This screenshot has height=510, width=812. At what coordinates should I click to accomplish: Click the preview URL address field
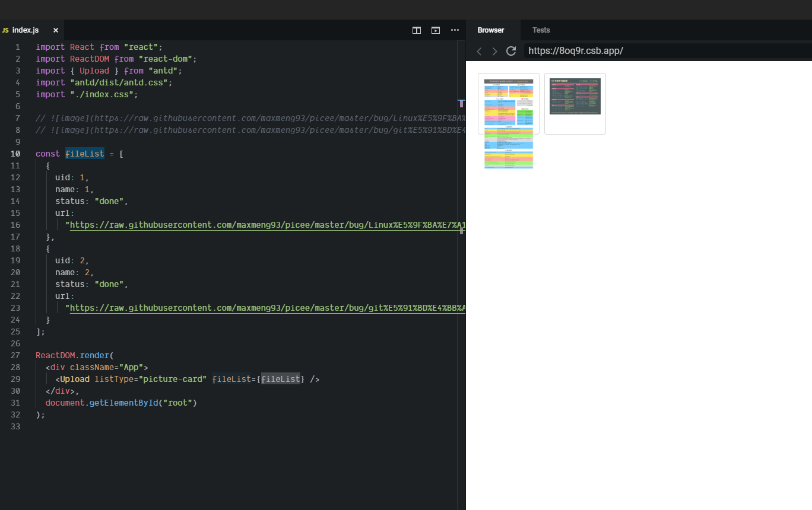[667, 51]
